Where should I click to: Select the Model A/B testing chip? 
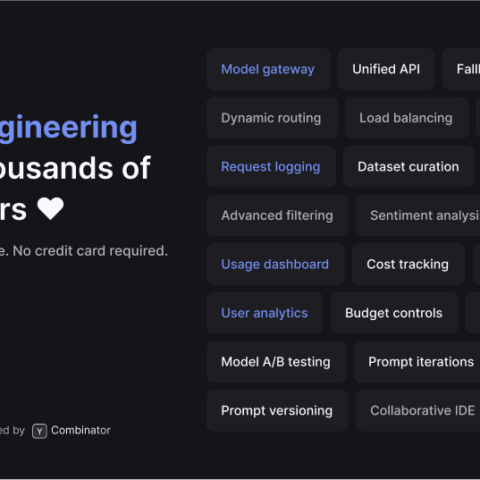276,362
